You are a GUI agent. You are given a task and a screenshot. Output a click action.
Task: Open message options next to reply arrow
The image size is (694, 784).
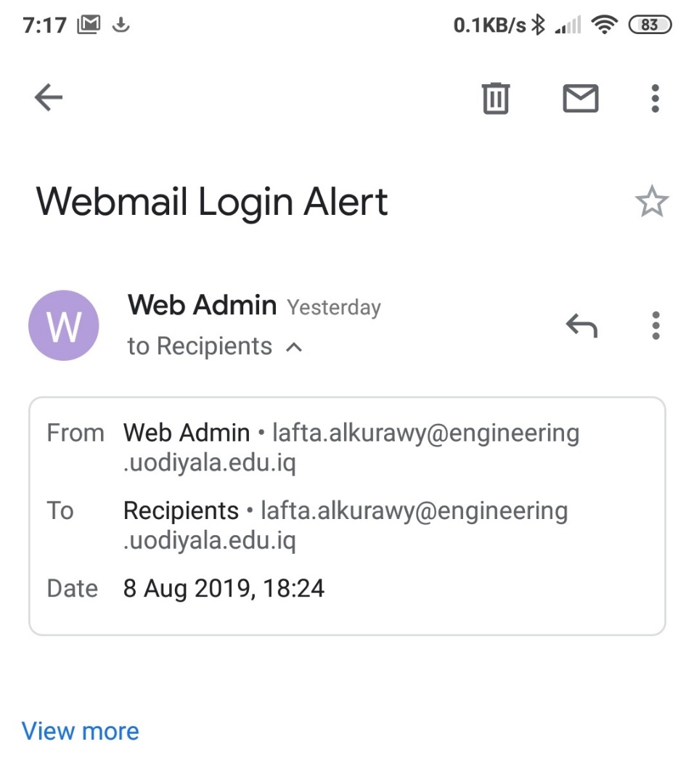tap(656, 325)
